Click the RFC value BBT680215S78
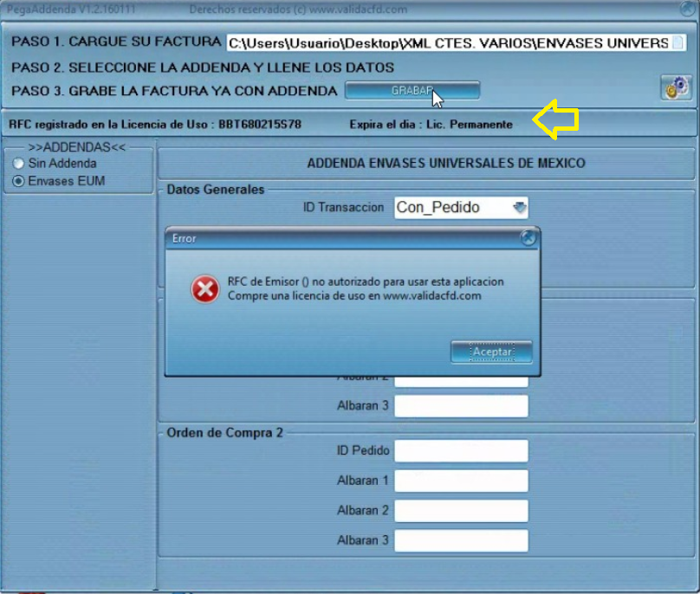Image resolution: width=700 pixels, height=594 pixels. click(260, 124)
